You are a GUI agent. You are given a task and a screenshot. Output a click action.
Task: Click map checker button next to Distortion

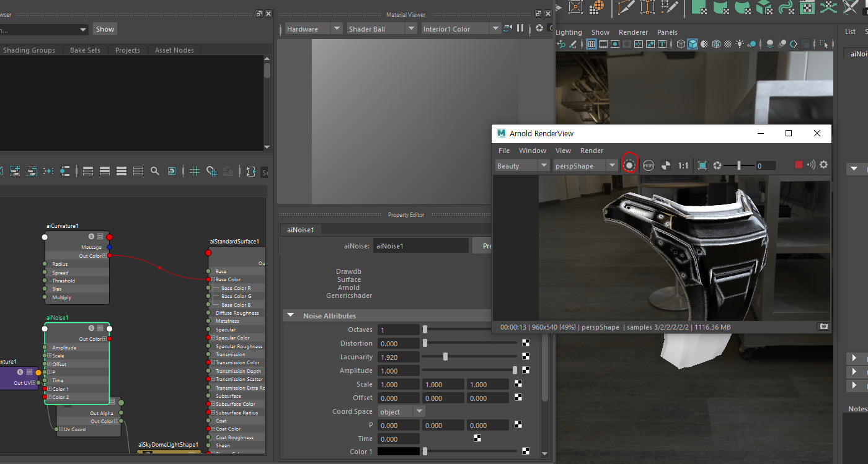(x=526, y=343)
